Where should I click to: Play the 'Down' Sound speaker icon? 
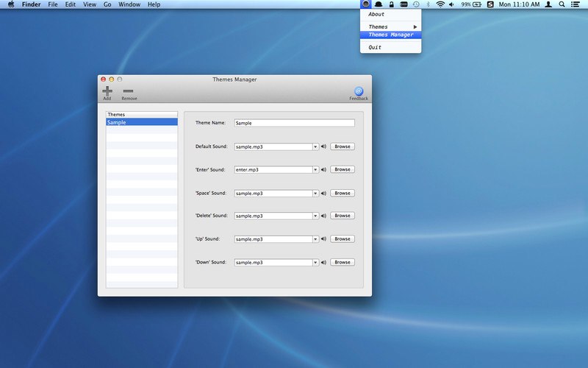[x=323, y=262]
